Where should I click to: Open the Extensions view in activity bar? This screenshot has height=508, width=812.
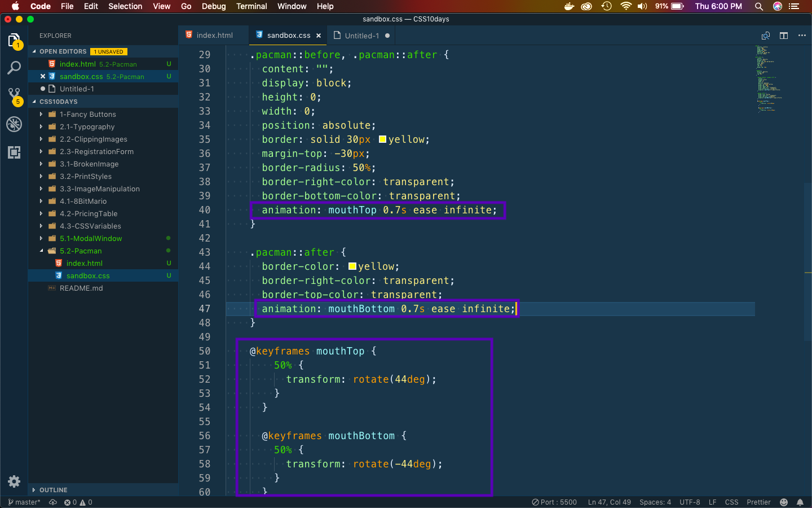14,152
